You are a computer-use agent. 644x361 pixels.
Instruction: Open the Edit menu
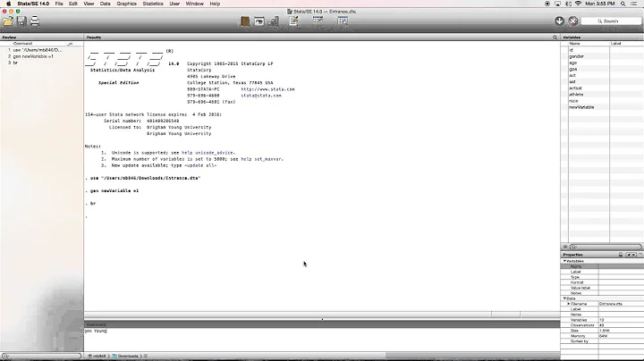click(x=73, y=4)
